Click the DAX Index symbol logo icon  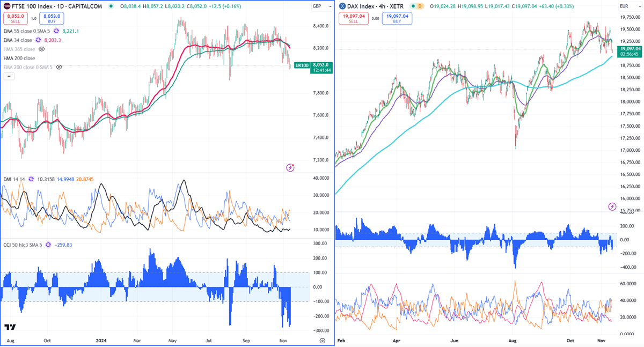[x=342, y=6]
